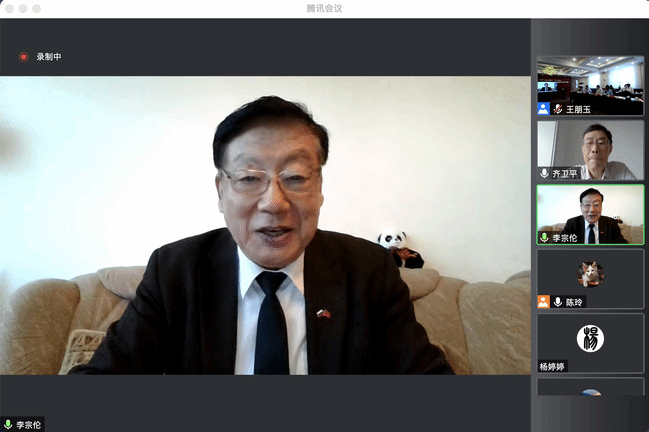
Task: Click the green microphone icon on 李宗伦's sidebar tile
Action: coord(544,238)
